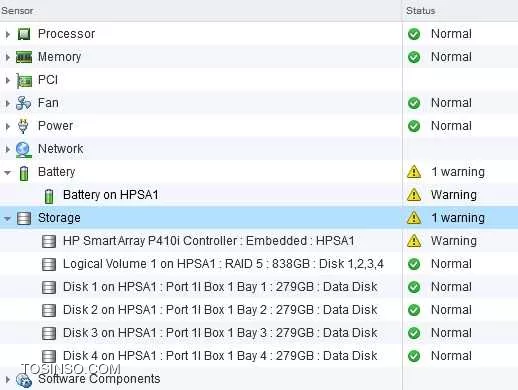Select the Storage label
Image resolution: width=518 pixels, height=390 pixels.
click(59, 218)
